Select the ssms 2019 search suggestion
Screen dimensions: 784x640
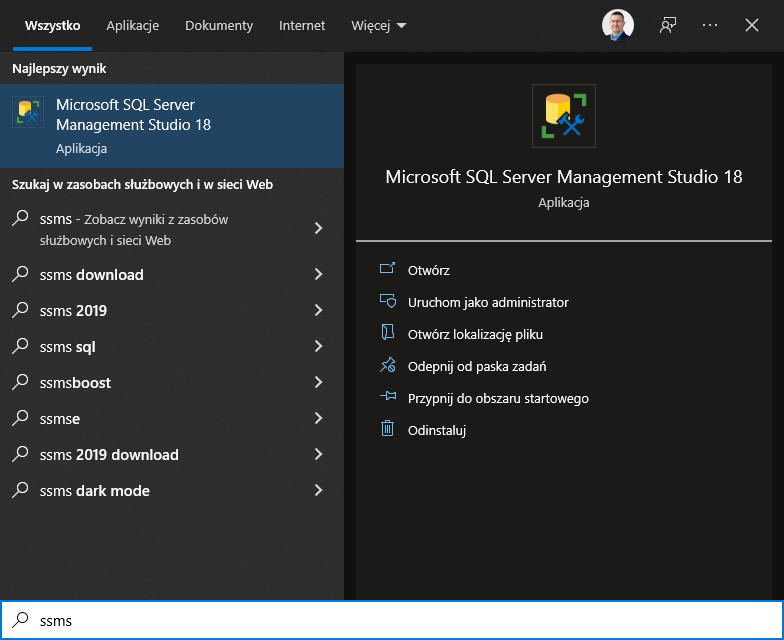click(74, 311)
